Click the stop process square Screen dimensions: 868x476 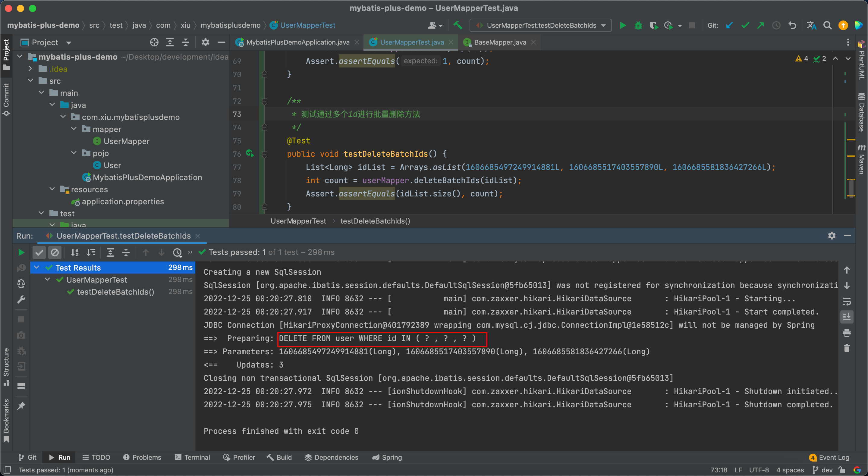point(692,25)
